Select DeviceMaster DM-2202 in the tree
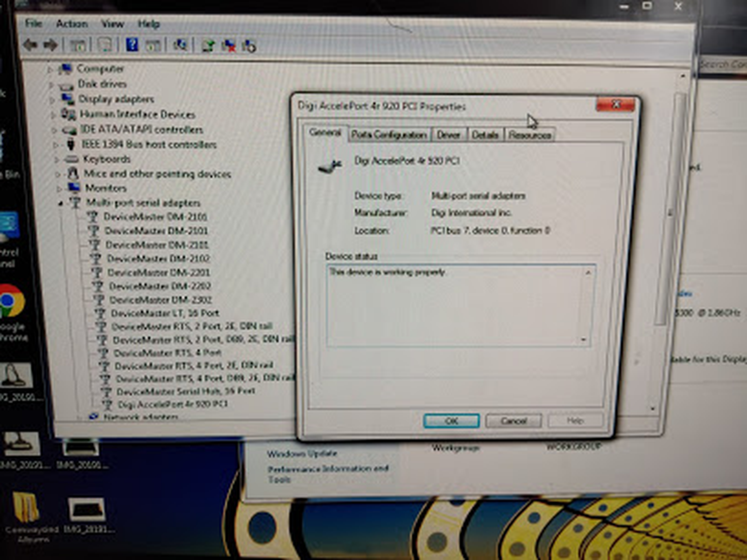747x560 pixels. pyautogui.click(x=160, y=286)
